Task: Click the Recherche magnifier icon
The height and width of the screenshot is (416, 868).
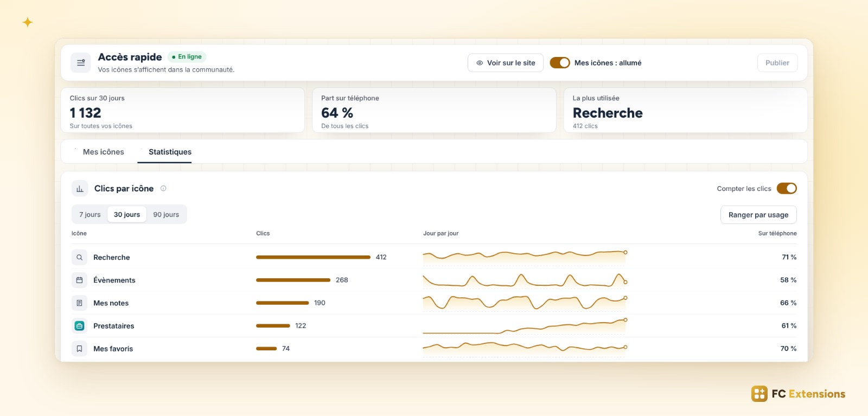Action: pos(79,258)
